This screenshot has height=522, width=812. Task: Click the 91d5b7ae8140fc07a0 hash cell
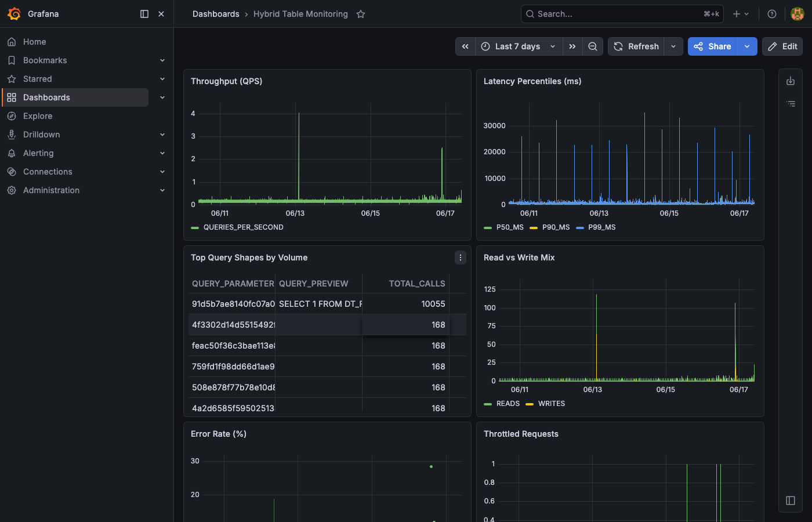pyautogui.click(x=233, y=304)
